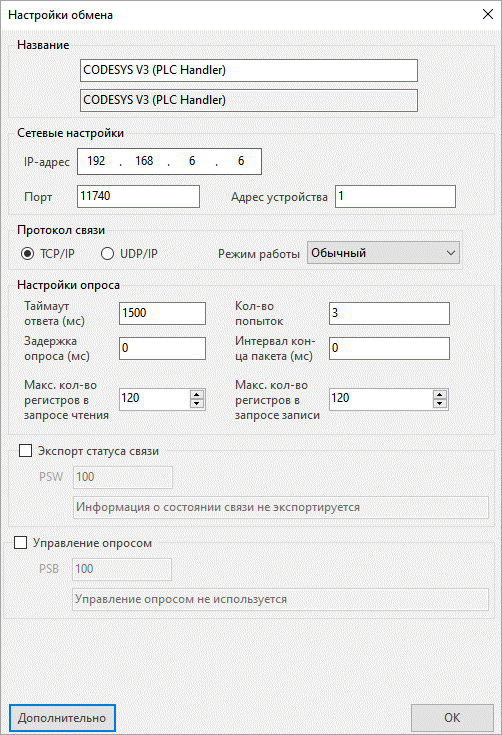Viewport: 502px width, 735px height.
Task: Select the UDP/IP radio button
Action: pyautogui.click(x=107, y=254)
